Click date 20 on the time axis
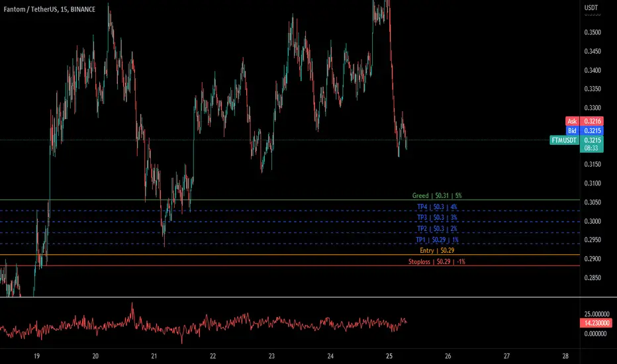The image size is (617, 364). (x=95, y=356)
